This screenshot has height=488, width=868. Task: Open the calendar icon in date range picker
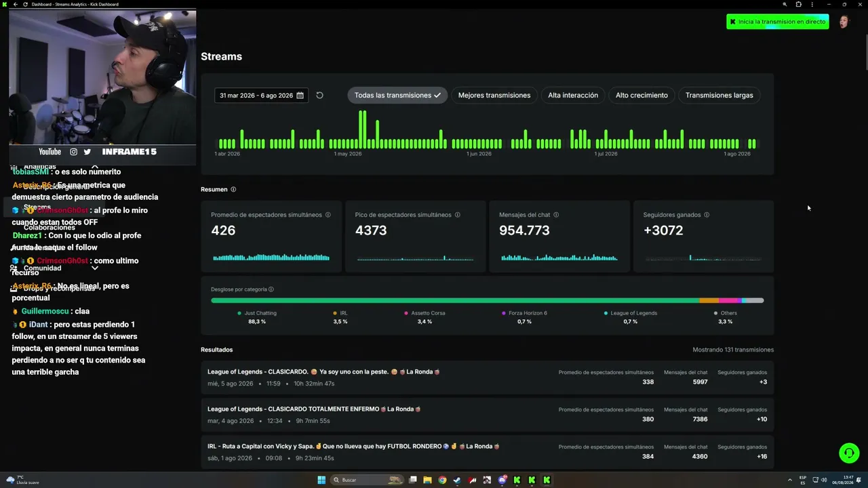coord(300,96)
